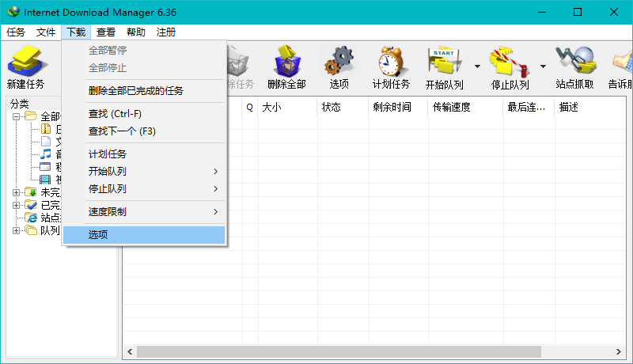The height and width of the screenshot is (364, 633).
Task: Expand the 队列 tree node
Action: pyautogui.click(x=16, y=230)
